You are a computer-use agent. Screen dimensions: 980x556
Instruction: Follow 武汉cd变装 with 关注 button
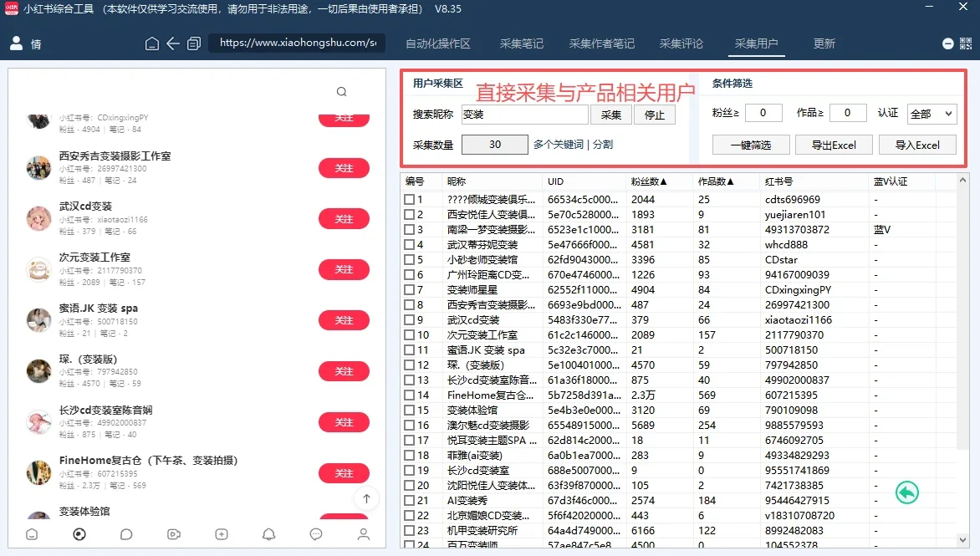[344, 219]
